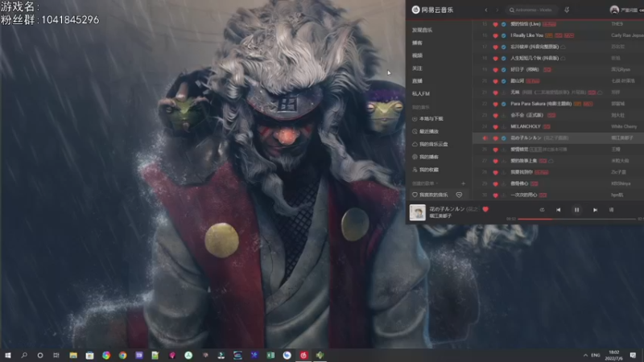Open the Windows notification center

633,355
